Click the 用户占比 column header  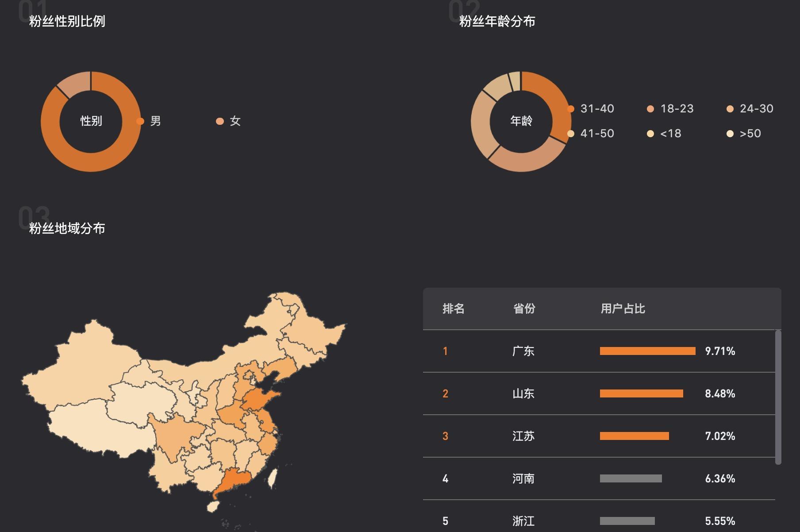pyautogui.click(x=623, y=308)
